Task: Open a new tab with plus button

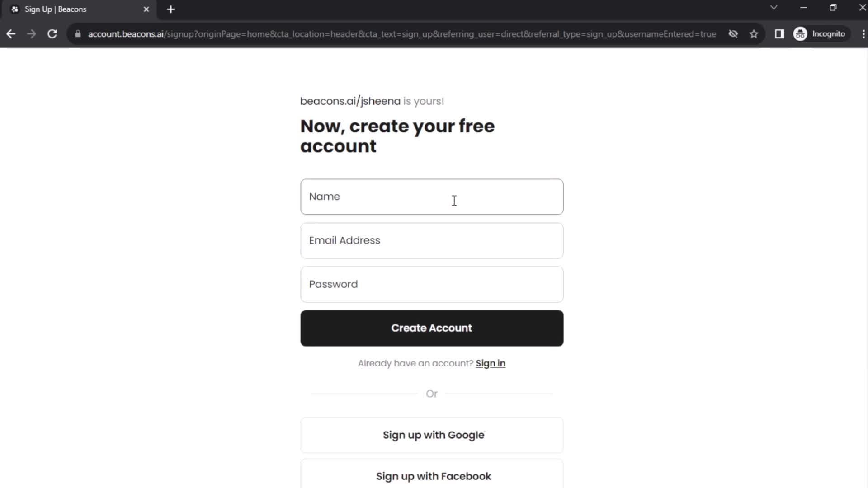Action: [x=170, y=9]
